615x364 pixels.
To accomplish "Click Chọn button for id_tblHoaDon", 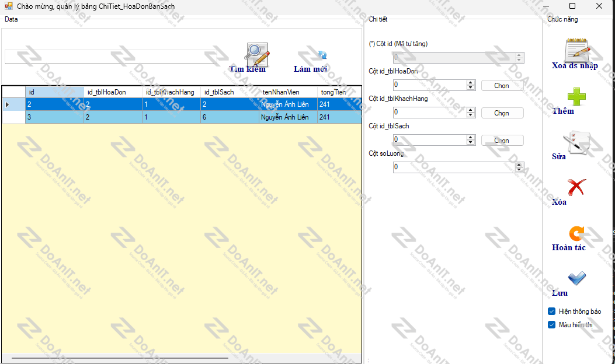I will (502, 85).
